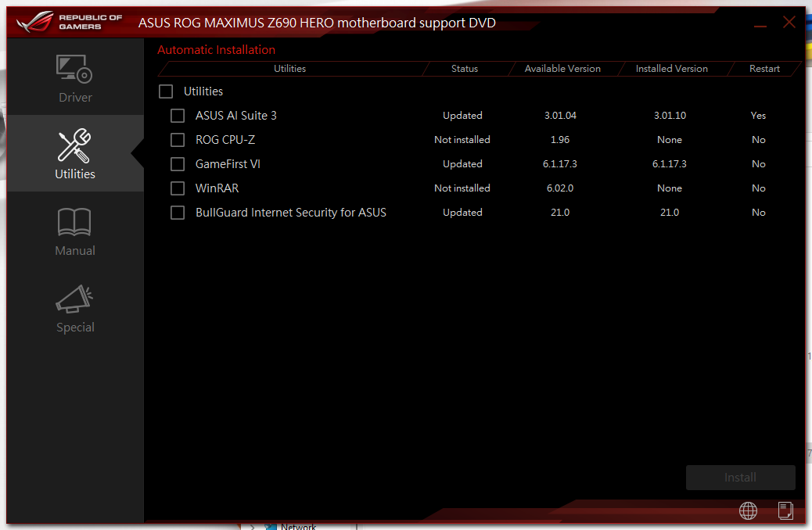Click the Utilities column header

(x=290, y=68)
